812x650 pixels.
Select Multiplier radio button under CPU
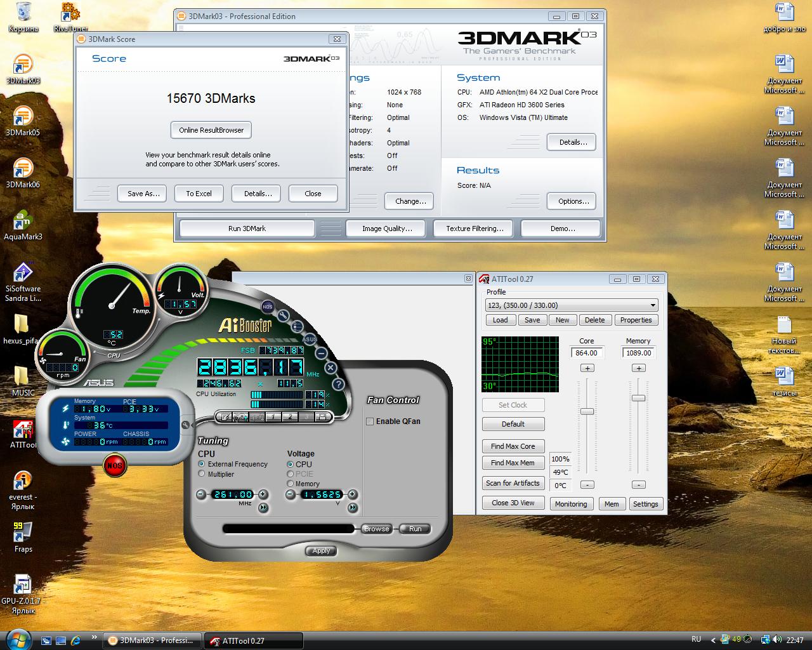pos(202,474)
